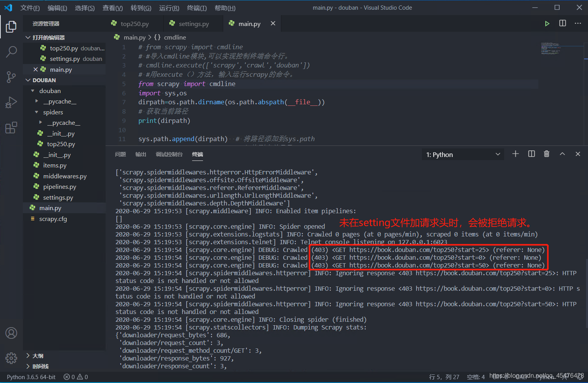The width and height of the screenshot is (588, 383).
Task: Split the editor to the right
Action: click(x=562, y=23)
